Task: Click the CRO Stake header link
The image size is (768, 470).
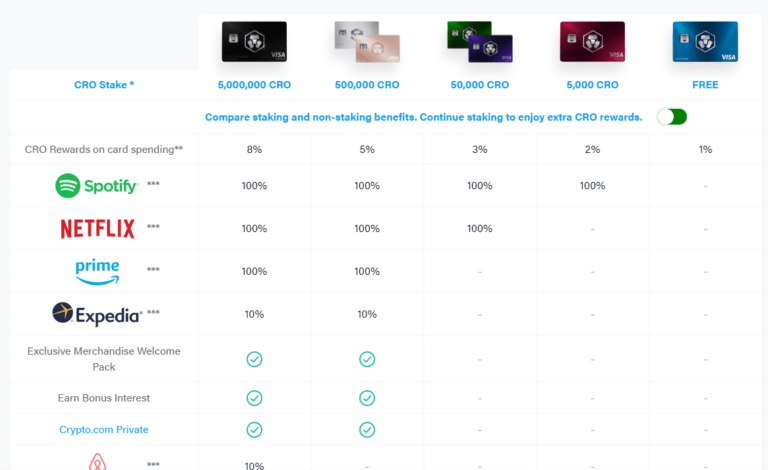Action: (104, 85)
